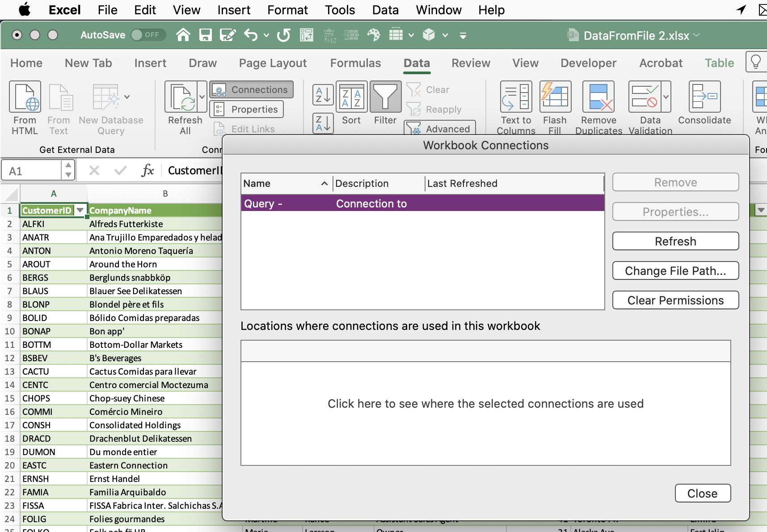Image resolution: width=767 pixels, height=532 pixels.
Task: Click the Clear Permissions button
Action: 675,300
